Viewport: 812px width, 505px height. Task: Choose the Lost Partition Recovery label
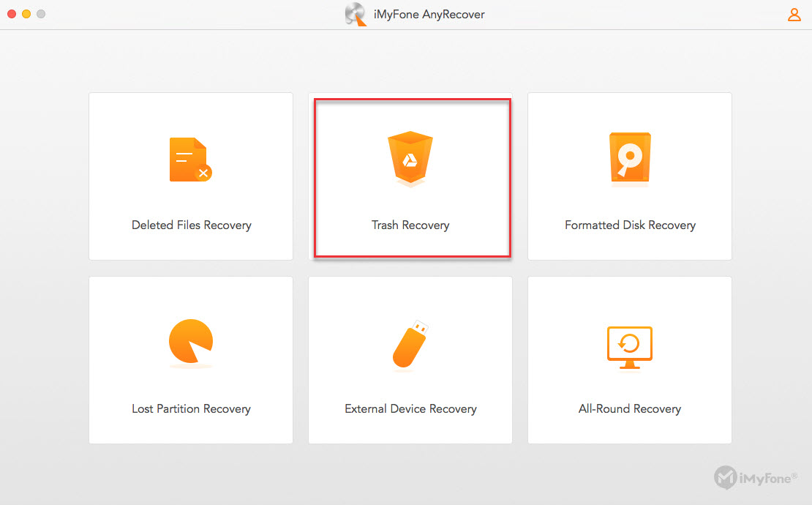(191, 408)
